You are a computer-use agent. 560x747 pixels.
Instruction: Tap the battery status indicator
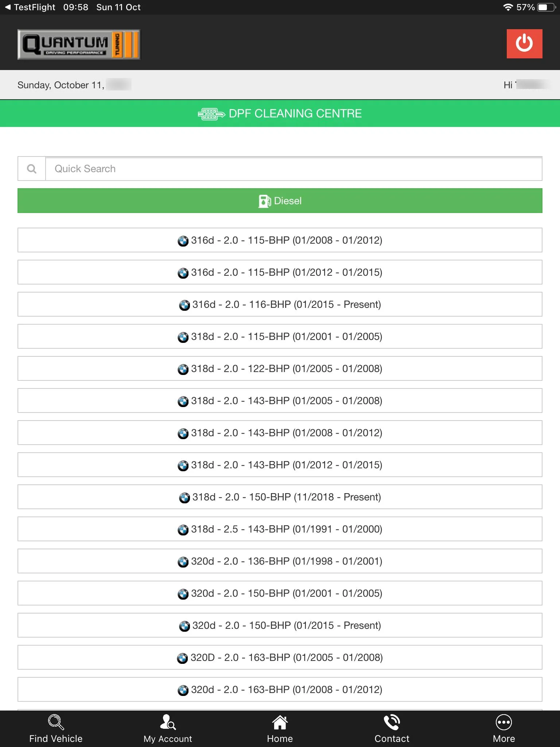point(546,7)
